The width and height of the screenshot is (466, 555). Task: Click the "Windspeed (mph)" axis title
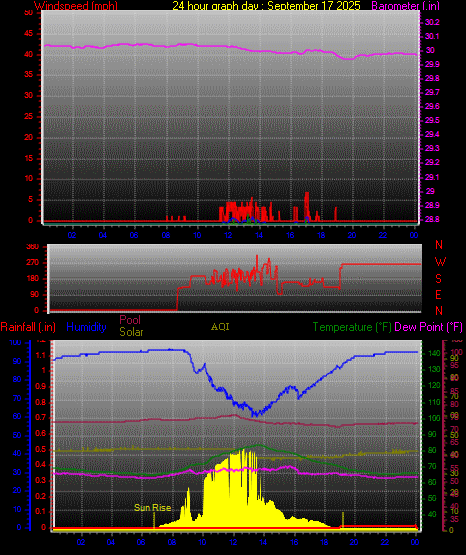click(x=75, y=5)
